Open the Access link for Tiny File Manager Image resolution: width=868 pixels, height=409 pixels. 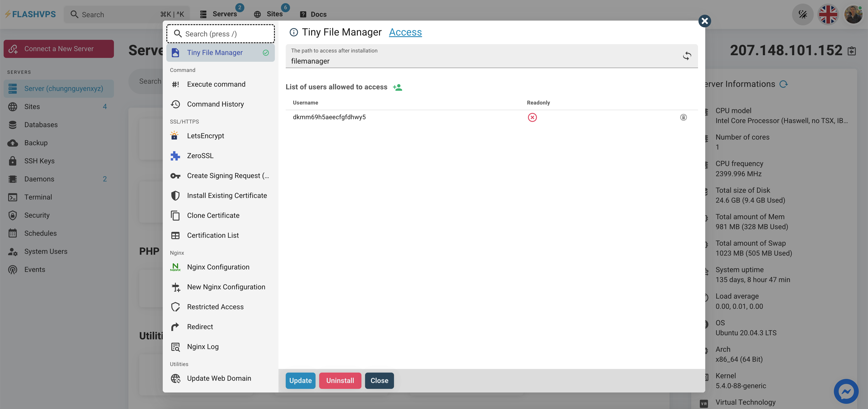point(405,32)
